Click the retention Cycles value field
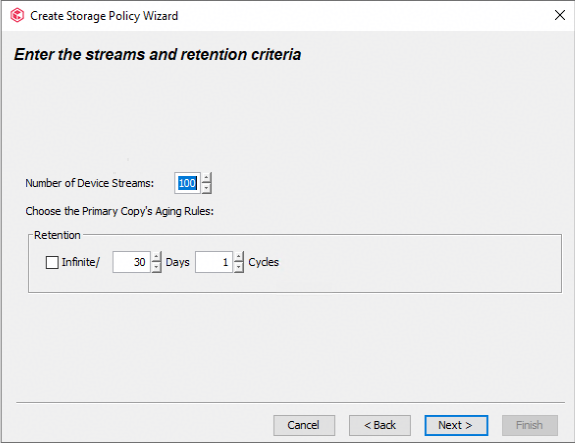This screenshot has width=575, height=443. coord(214,262)
